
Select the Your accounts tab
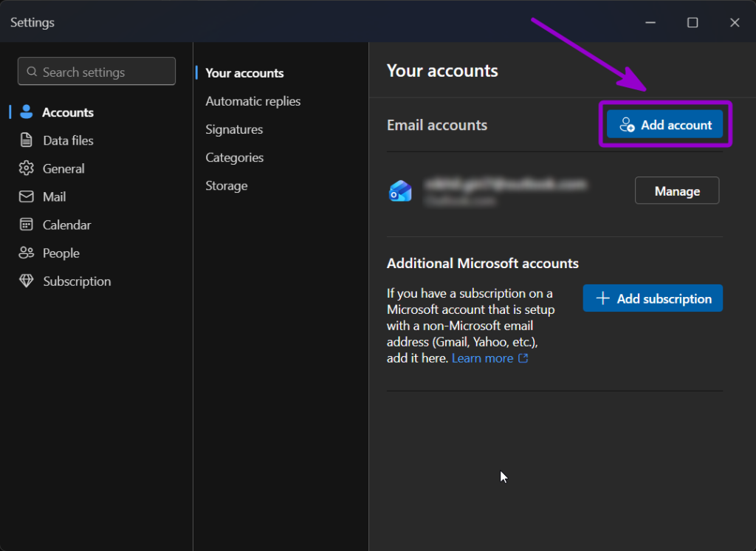244,73
